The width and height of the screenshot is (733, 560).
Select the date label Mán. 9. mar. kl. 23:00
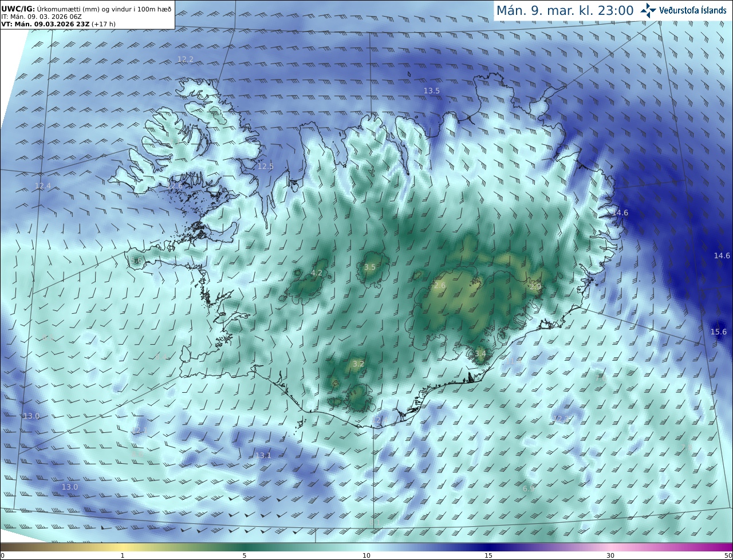point(565,10)
